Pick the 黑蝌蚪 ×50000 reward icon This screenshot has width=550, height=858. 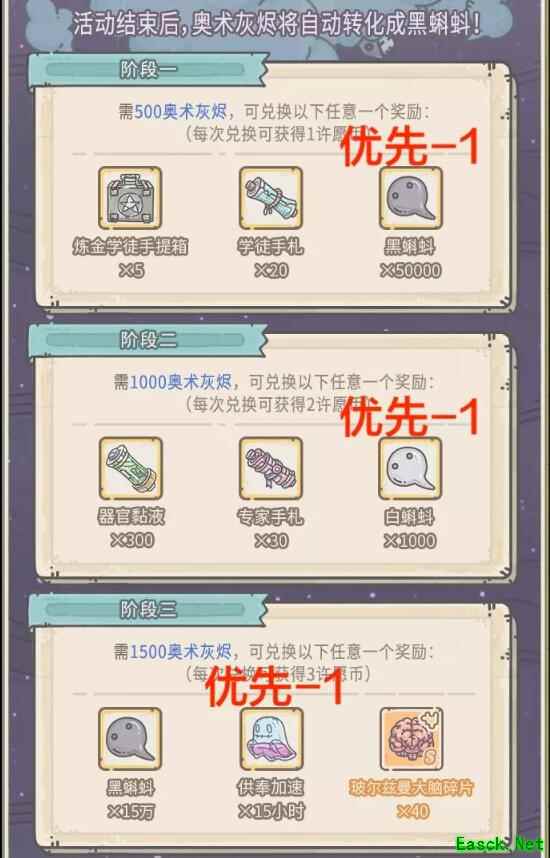point(410,198)
